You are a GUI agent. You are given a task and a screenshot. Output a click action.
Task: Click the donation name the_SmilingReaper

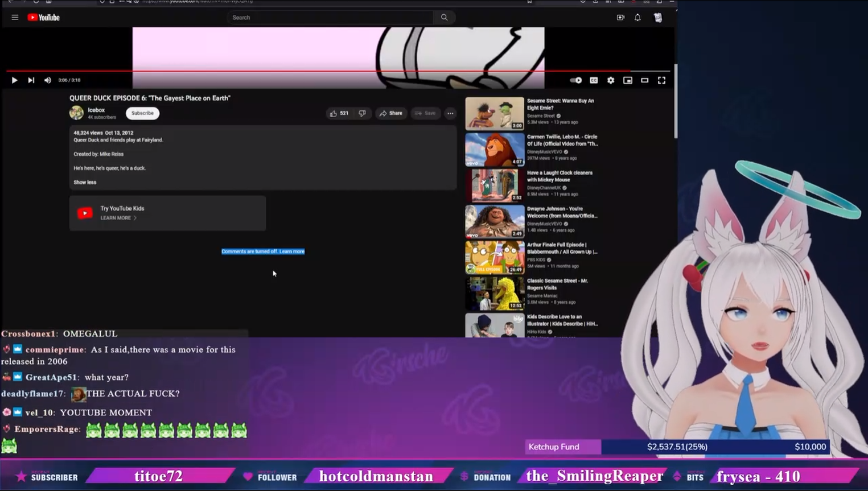595,476
